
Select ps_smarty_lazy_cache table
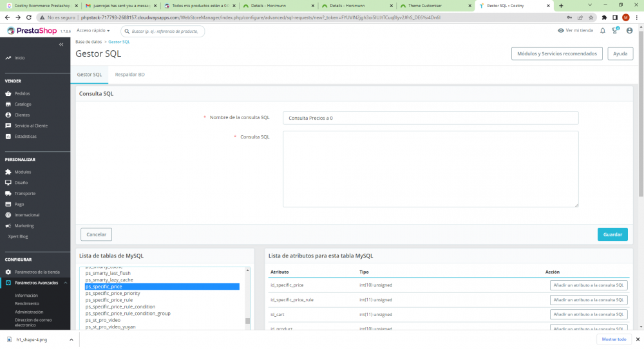(109, 280)
